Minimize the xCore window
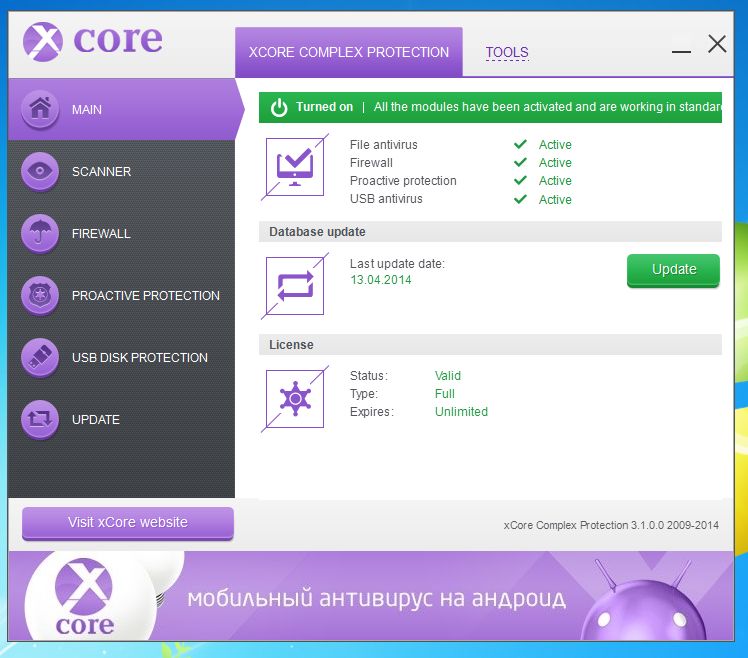Screen dimensions: 748x658 tap(681, 51)
